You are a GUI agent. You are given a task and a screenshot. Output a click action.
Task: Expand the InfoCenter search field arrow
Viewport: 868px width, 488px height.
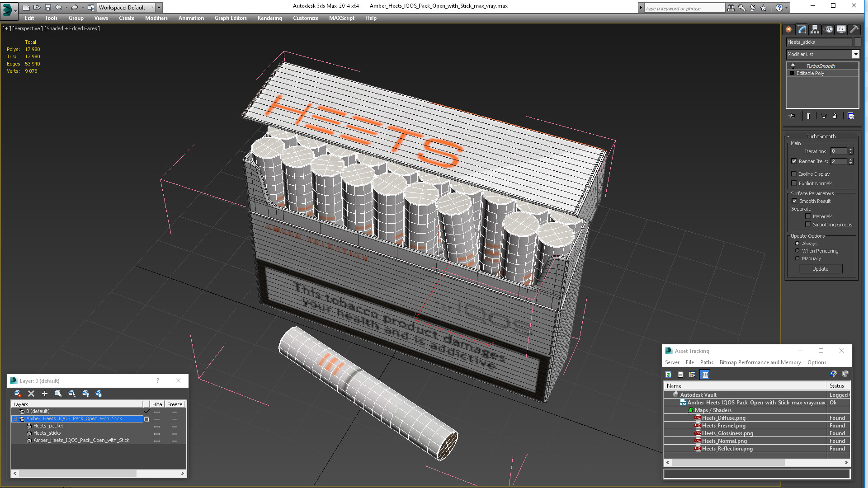(x=641, y=8)
